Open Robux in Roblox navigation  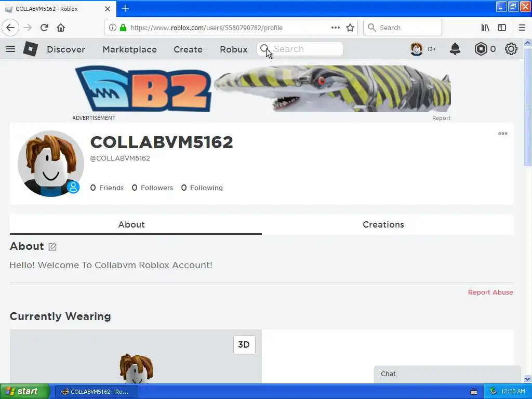(234, 49)
